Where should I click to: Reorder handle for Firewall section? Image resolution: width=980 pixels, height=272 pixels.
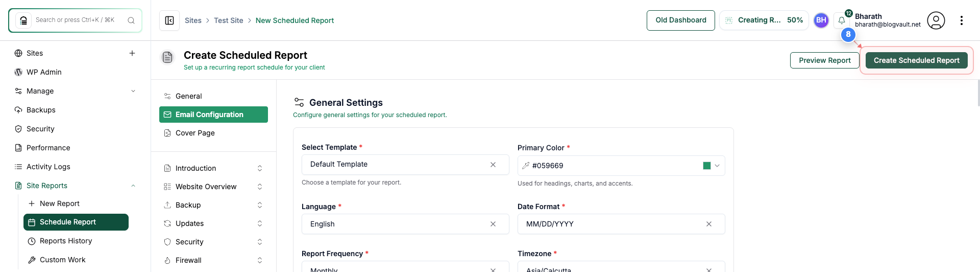pos(260,260)
